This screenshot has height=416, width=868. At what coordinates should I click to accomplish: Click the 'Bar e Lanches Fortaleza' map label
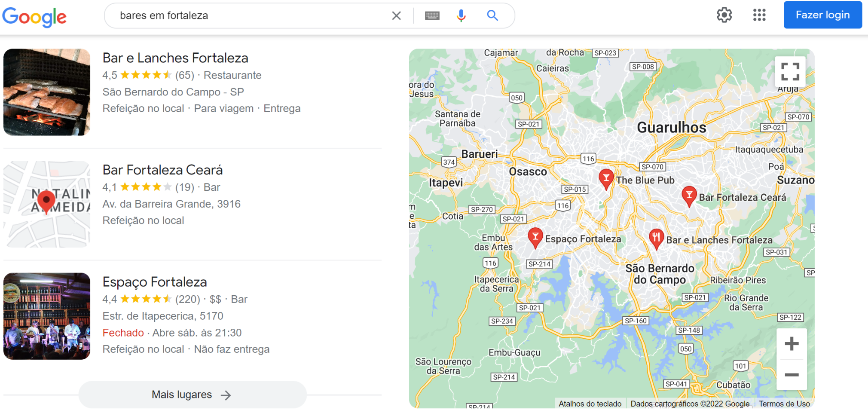(x=719, y=240)
